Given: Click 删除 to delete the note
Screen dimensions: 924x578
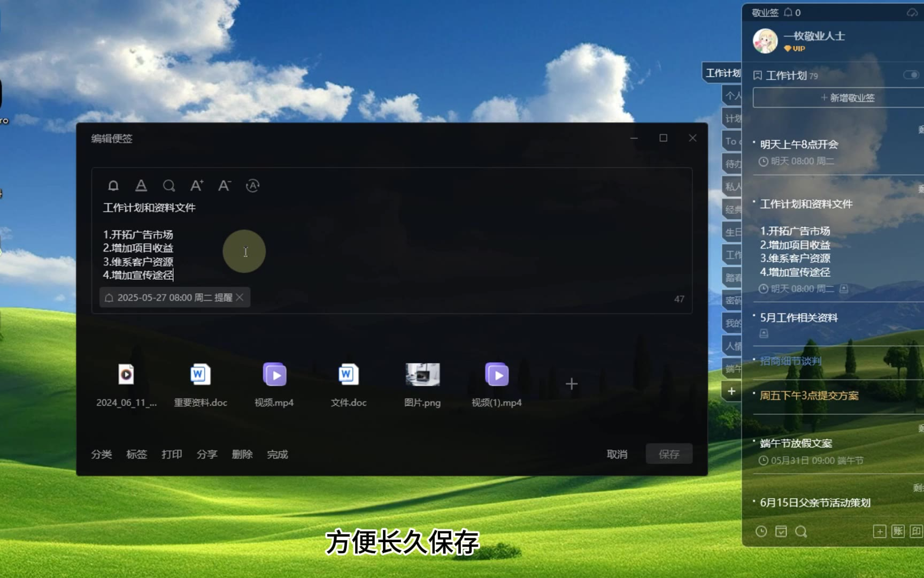Looking at the screenshot, I should point(242,454).
